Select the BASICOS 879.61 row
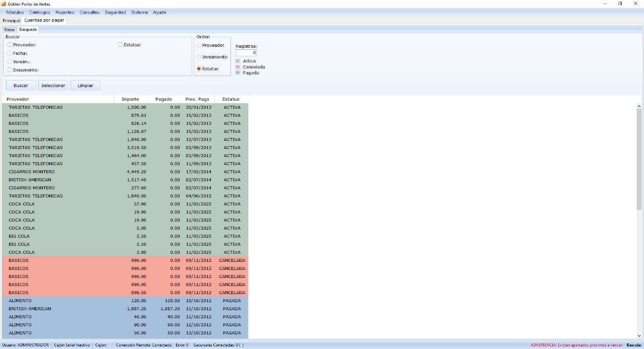 tap(125, 115)
